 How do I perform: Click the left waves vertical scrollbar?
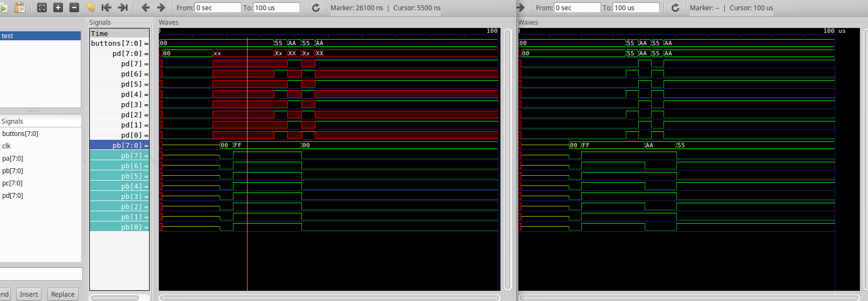(507, 159)
